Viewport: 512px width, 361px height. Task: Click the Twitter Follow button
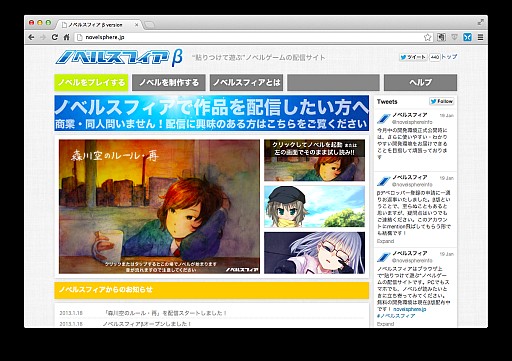point(442,101)
